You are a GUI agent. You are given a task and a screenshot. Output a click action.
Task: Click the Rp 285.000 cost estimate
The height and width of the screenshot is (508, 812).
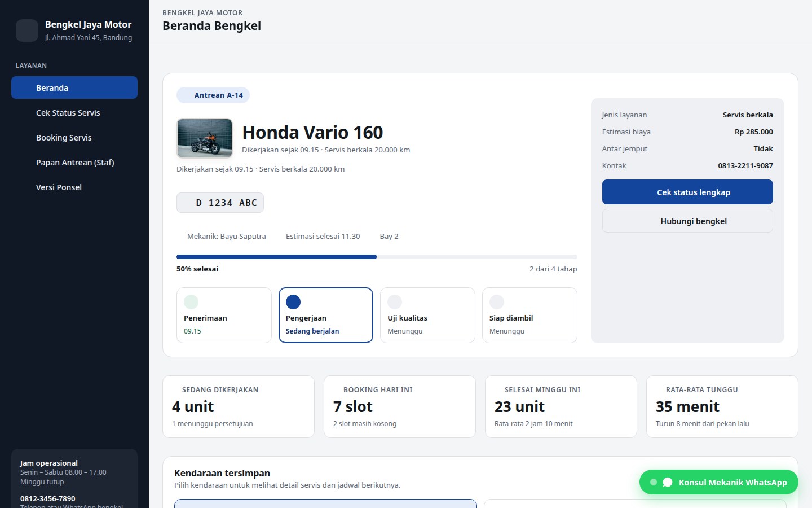(x=754, y=132)
